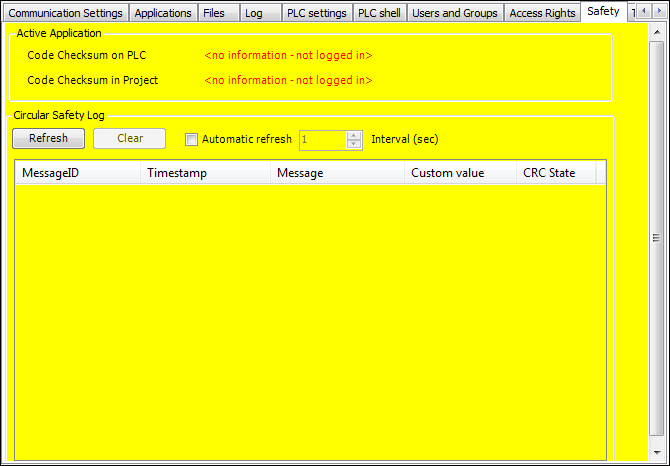The image size is (670, 466).
Task: Show the Access Rights tab
Action: [x=542, y=13]
